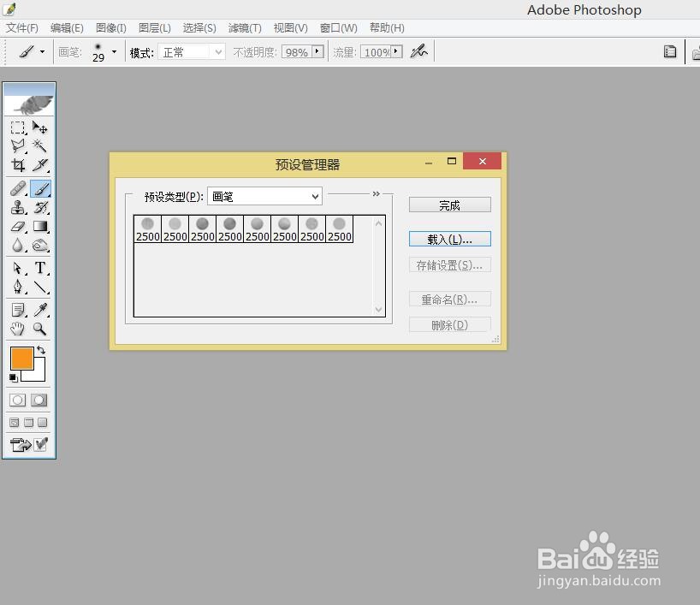Reset default foreground and background colors
This screenshot has width=700, height=605.
[14, 378]
